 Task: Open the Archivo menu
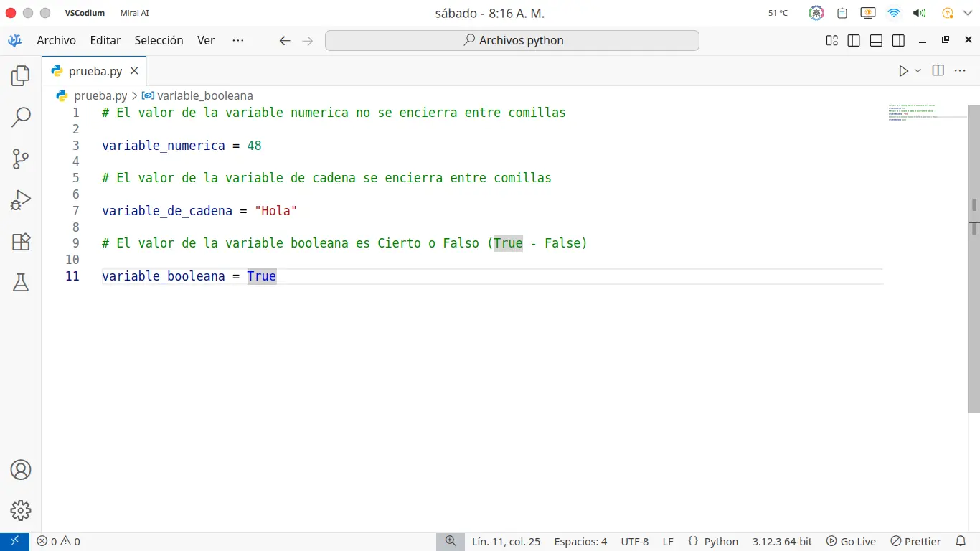[57, 41]
